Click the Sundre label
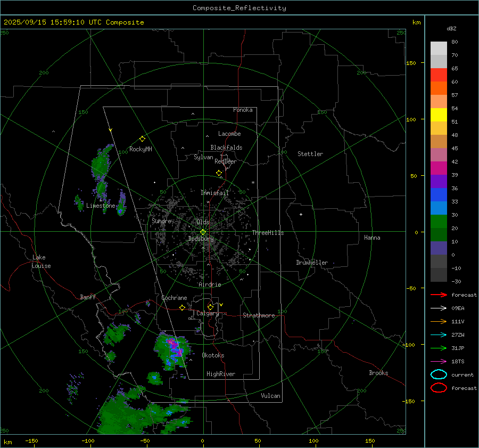This screenshot has width=479, height=448. tap(161, 221)
